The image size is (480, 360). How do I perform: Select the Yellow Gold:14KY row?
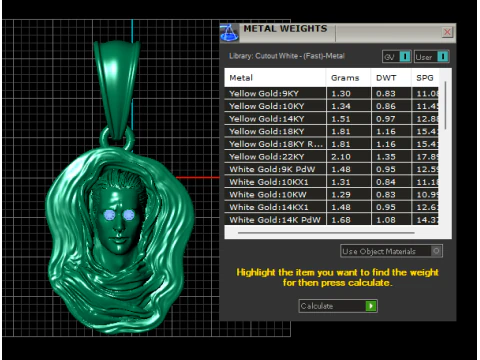pos(332,119)
